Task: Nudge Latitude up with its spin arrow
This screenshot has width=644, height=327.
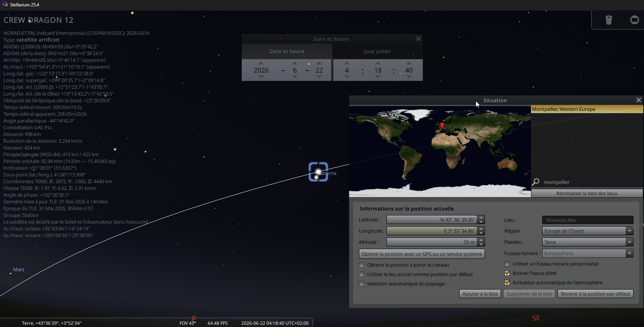Action: pos(481,218)
